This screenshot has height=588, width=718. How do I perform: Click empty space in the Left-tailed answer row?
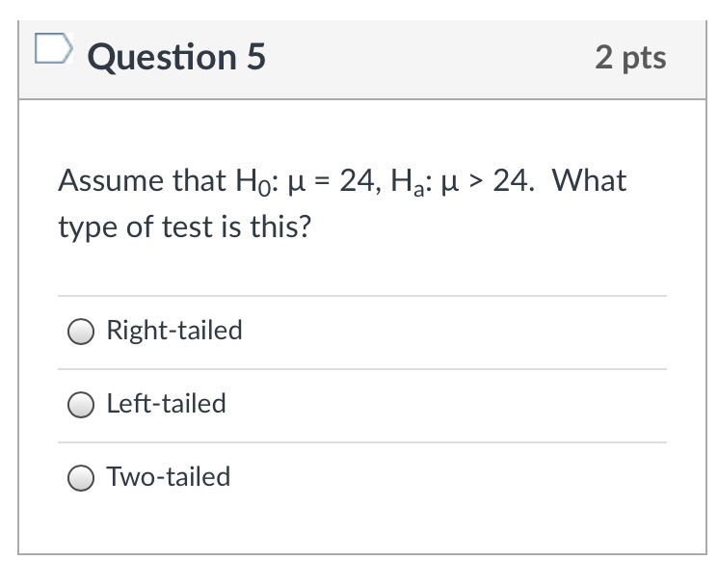(463, 405)
